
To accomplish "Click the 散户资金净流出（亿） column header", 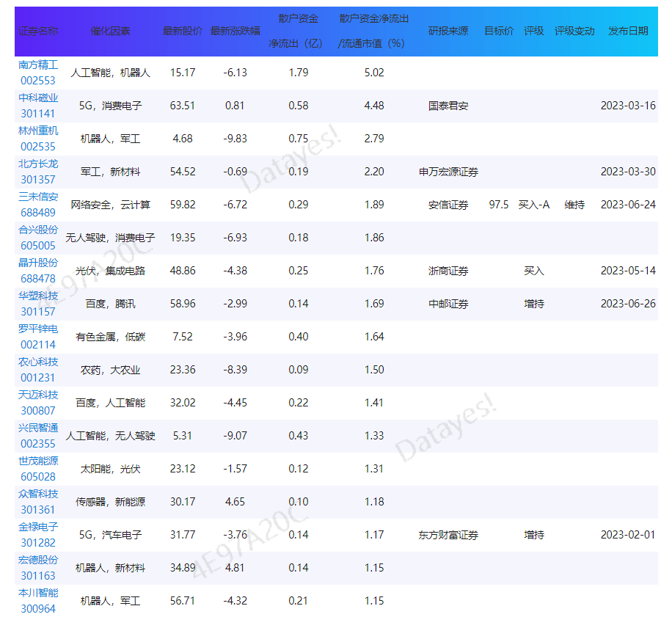I will click(x=296, y=31).
